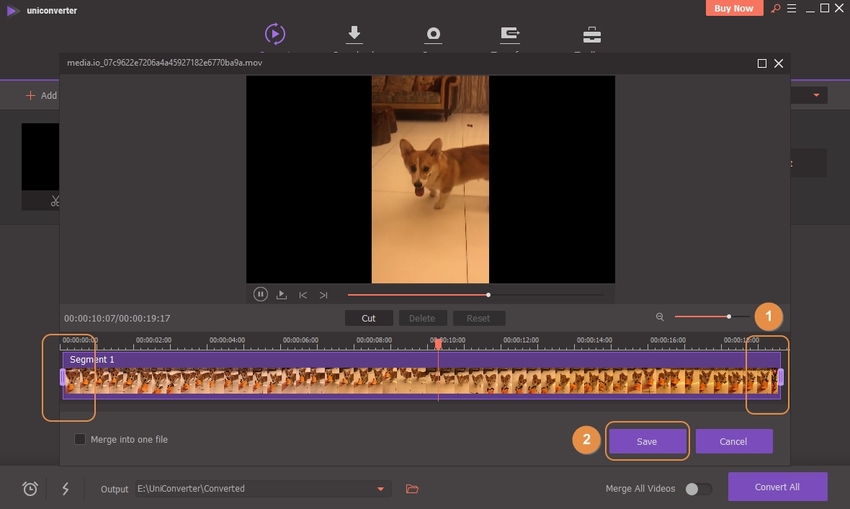
Task: Click the timeline zoom slider handle
Action: click(729, 317)
